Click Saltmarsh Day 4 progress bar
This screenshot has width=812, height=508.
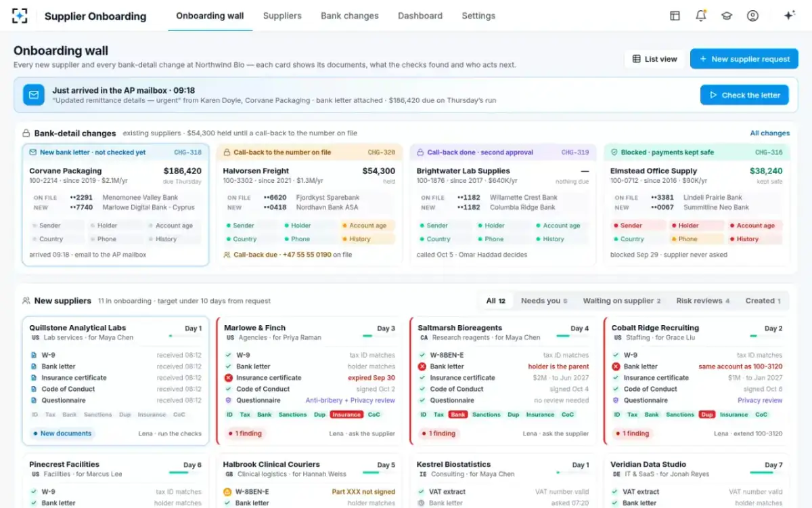coord(572,335)
